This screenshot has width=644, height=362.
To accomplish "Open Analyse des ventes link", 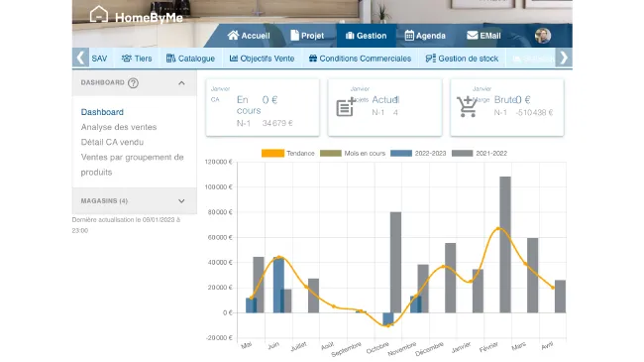I will pyautogui.click(x=119, y=127).
